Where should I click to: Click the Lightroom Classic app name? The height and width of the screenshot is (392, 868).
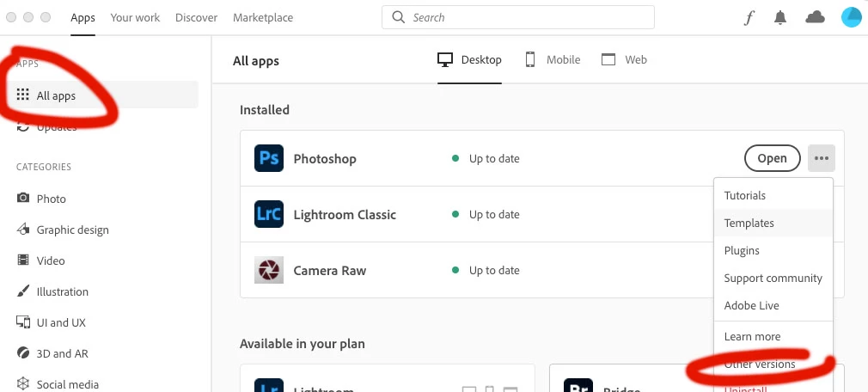click(x=345, y=215)
